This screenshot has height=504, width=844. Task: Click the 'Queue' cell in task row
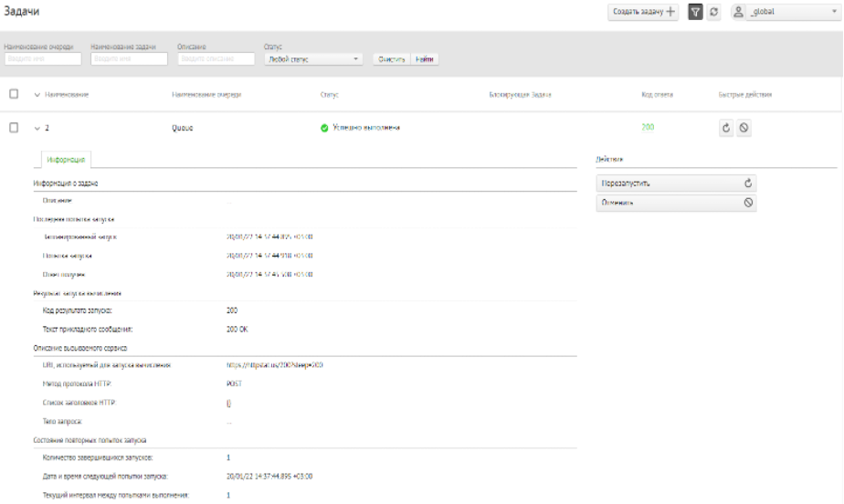tap(183, 128)
